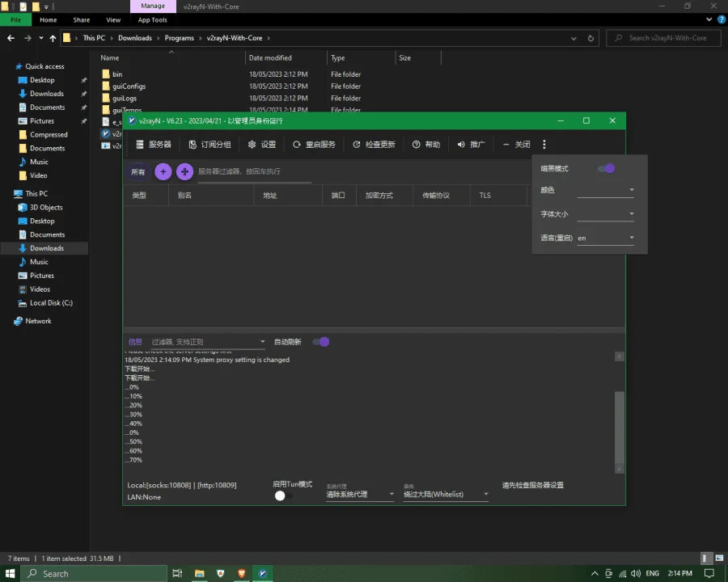Click the log scroll-down arrow
The height and width of the screenshot is (582, 728).
(620, 469)
